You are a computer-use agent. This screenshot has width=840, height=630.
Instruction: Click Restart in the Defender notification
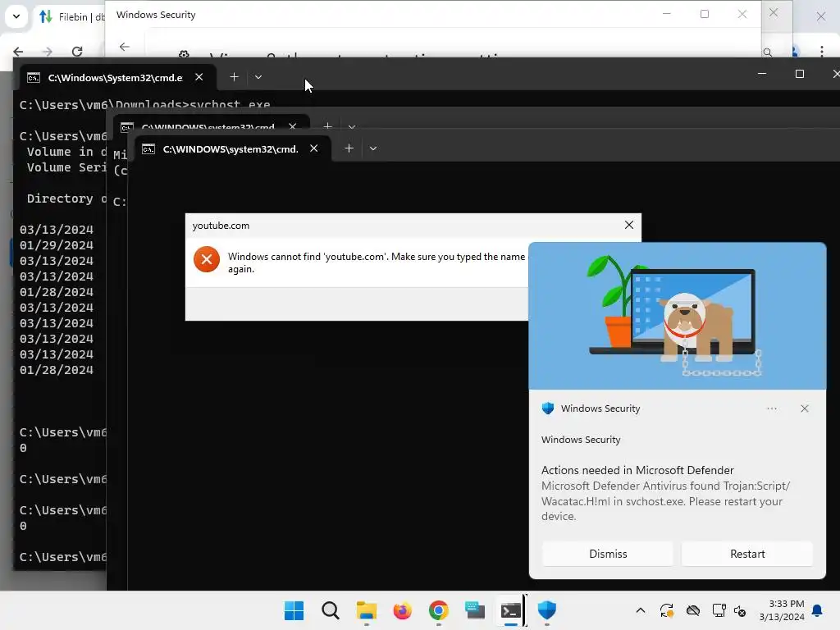tap(747, 554)
